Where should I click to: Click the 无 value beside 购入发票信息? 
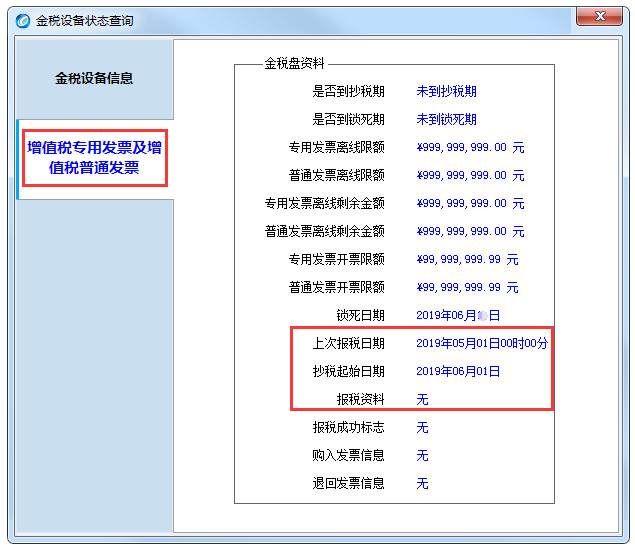[422, 455]
